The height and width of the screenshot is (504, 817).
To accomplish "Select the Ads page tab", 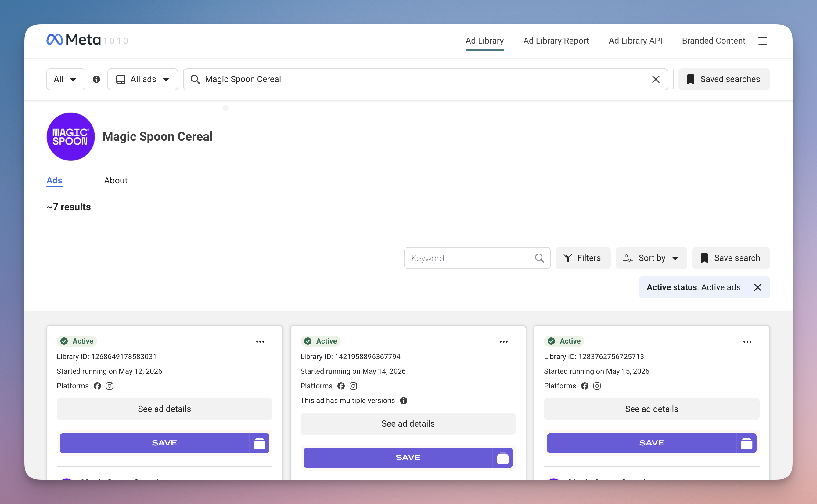I will [x=54, y=180].
